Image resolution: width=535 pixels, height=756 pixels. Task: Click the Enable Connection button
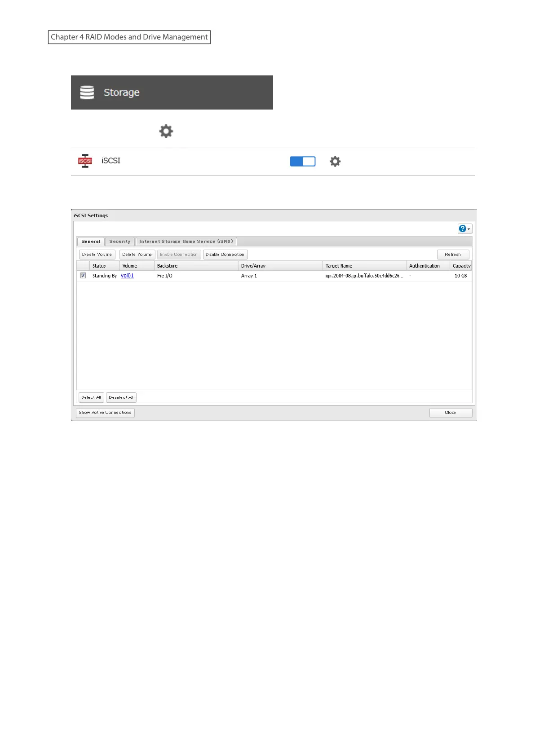click(x=179, y=255)
